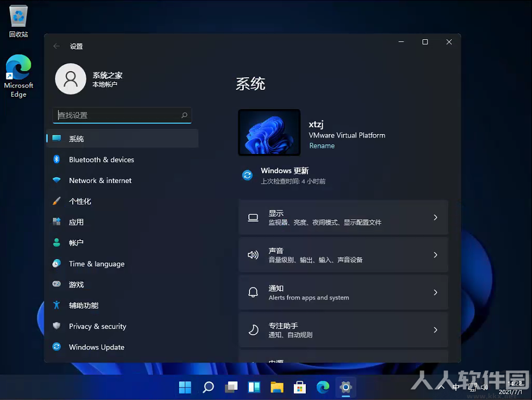Image resolution: width=532 pixels, height=400 pixels.
Task: Click the Bluetooth icon in sidebar
Action: click(57, 160)
